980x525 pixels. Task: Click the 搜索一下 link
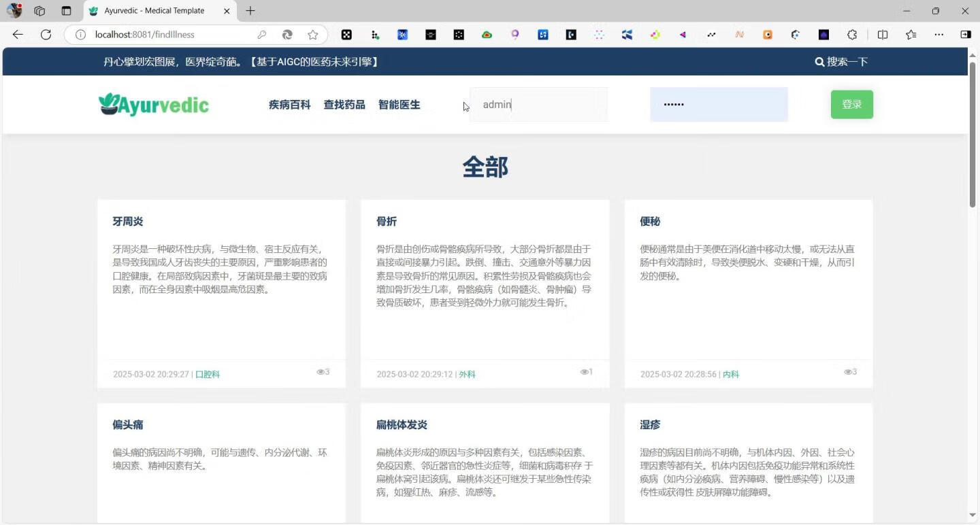847,62
